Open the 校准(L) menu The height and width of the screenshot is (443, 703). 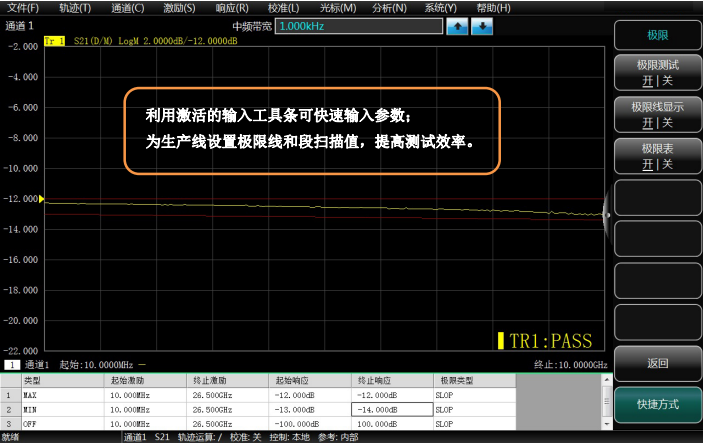click(x=283, y=8)
